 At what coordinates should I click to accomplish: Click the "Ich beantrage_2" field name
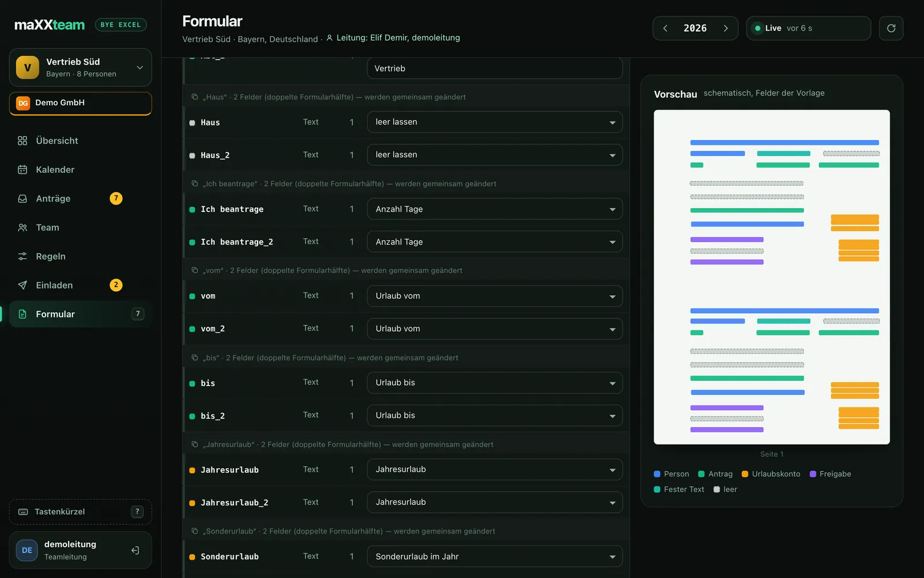(237, 242)
